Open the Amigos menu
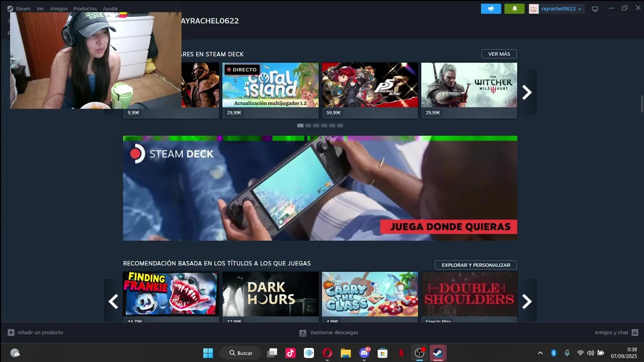This screenshot has width=644, height=362. pos(59,9)
